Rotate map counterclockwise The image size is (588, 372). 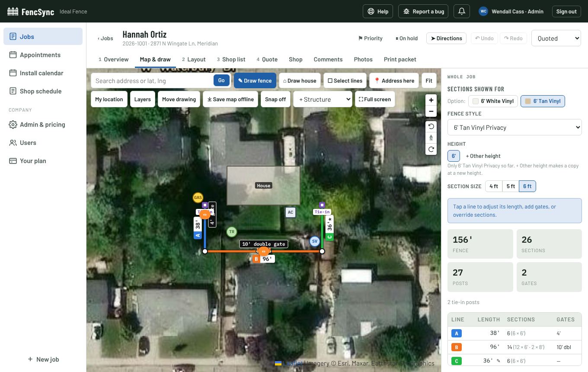click(x=431, y=126)
